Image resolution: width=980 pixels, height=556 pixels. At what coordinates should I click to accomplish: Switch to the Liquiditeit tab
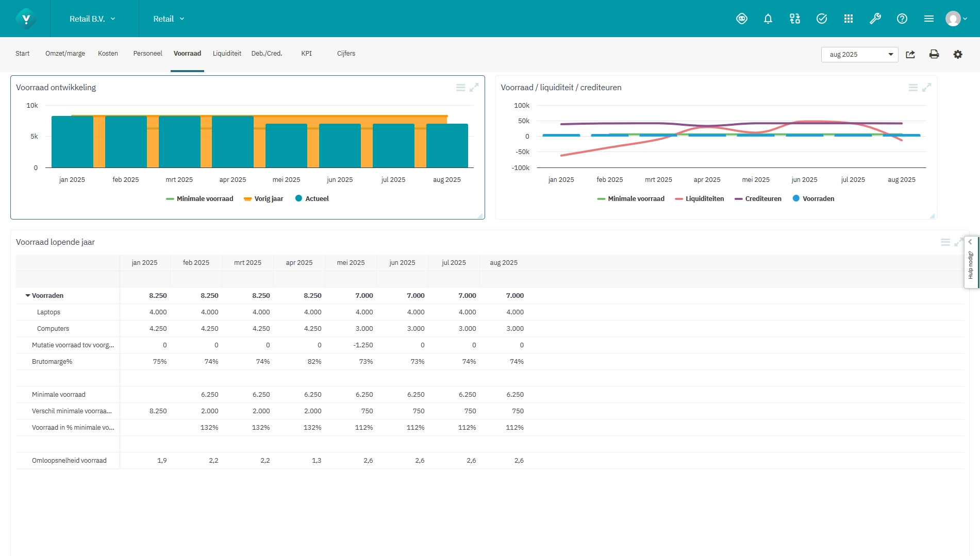tap(227, 54)
